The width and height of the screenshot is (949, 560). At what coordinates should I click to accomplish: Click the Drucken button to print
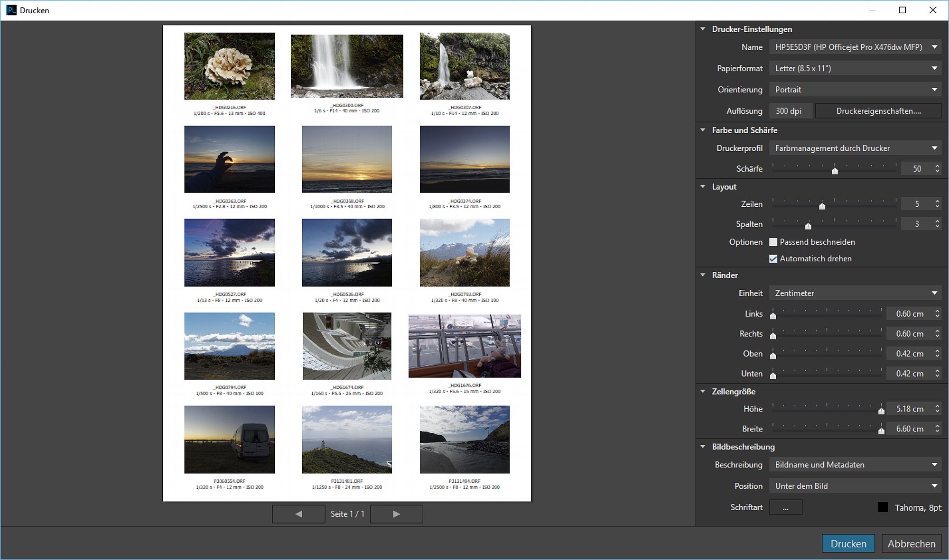pos(848,543)
